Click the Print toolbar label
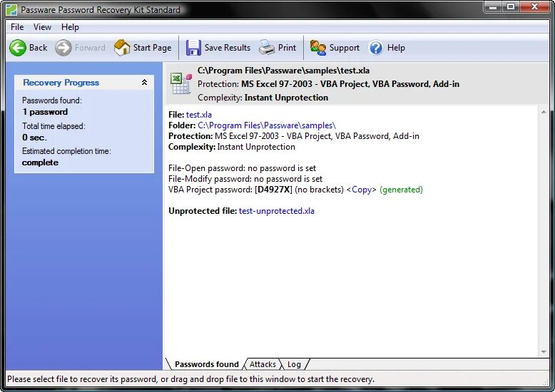 [x=287, y=48]
